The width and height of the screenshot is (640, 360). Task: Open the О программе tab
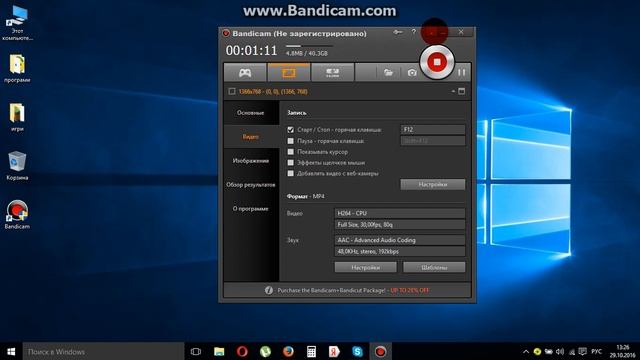(x=251, y=209)
